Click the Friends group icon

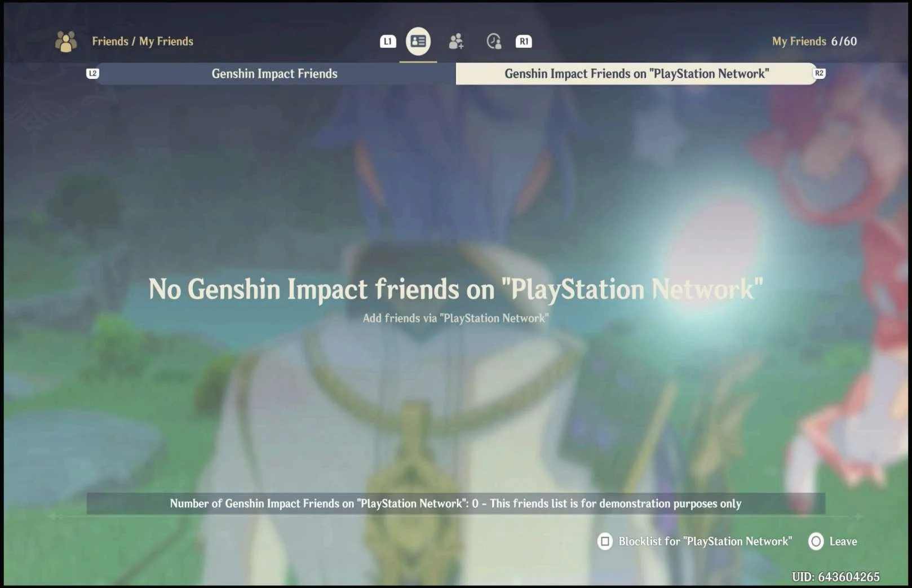(x=66, y=41)
